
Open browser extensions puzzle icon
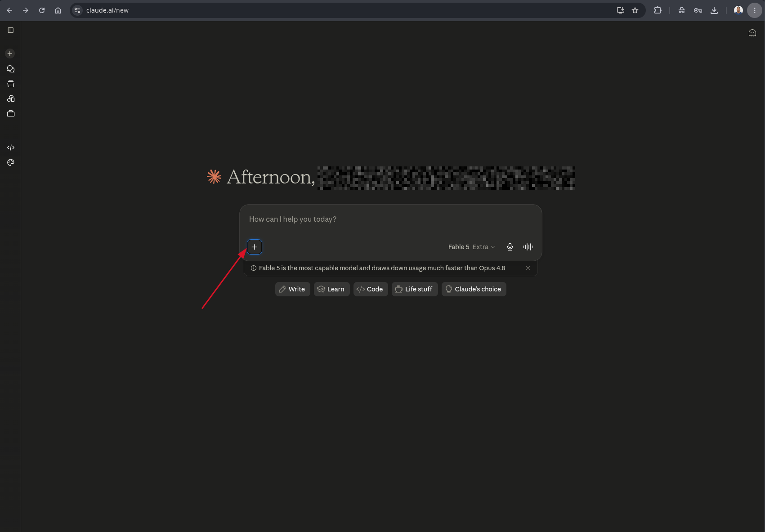click(658, 10)
